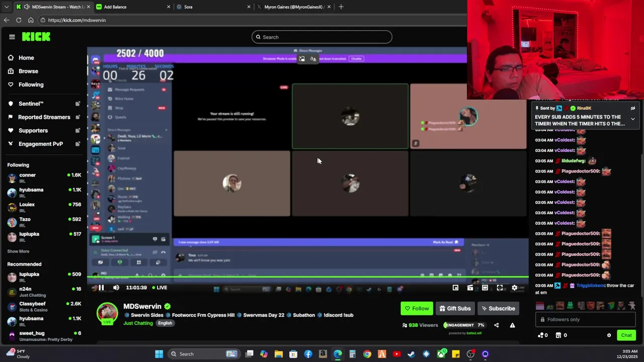Go to browser home page
Screen dimensions: 644x362
coord(31,20)
